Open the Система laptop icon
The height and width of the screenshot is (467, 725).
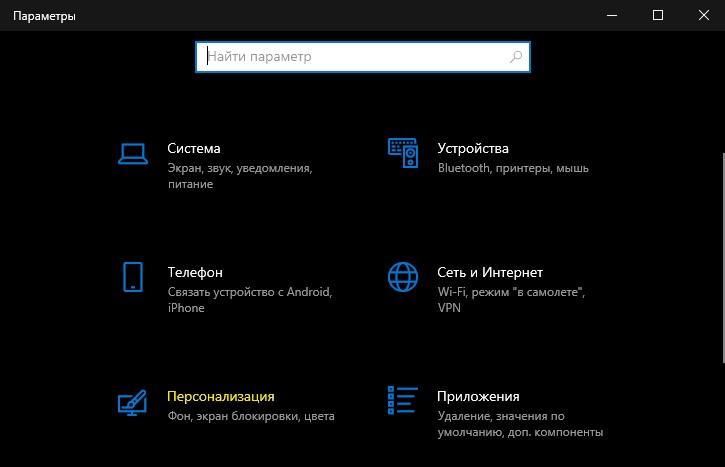click(133, 154)
